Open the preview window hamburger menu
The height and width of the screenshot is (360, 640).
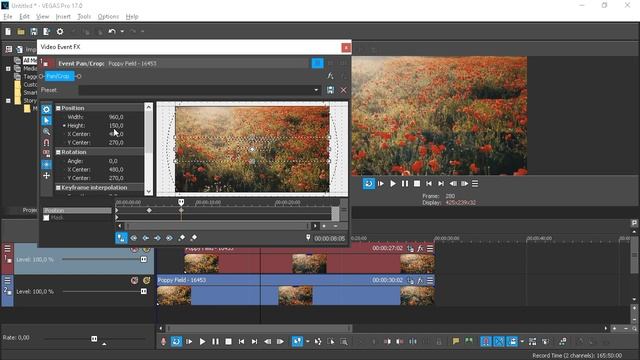click(475, 184)
